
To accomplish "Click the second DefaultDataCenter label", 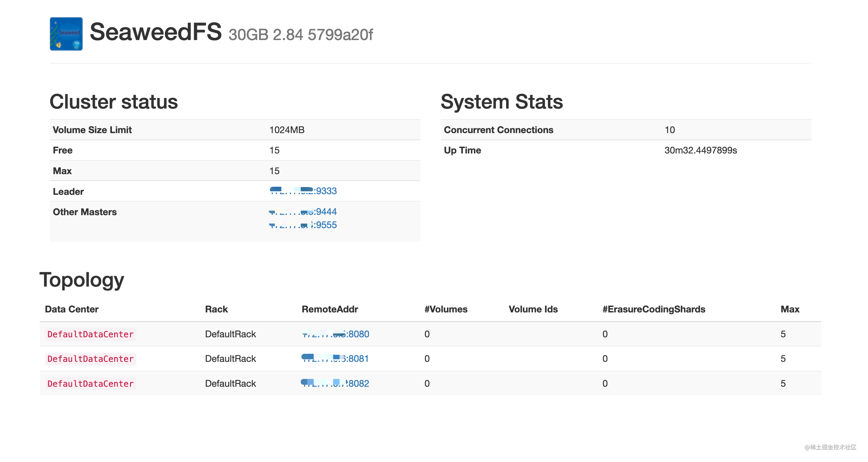I will [x=90, y=359].
